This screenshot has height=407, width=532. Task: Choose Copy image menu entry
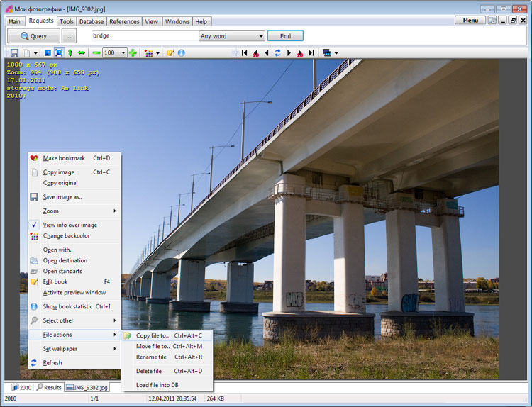point(74,172)
